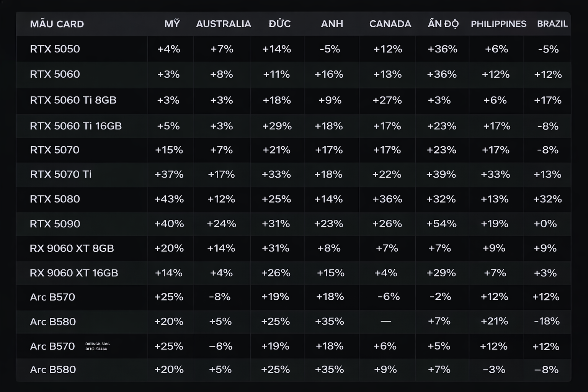Select the +43% cell in RTX 5080 row
The width and height of the screenshot is (588, 392).
169,199
